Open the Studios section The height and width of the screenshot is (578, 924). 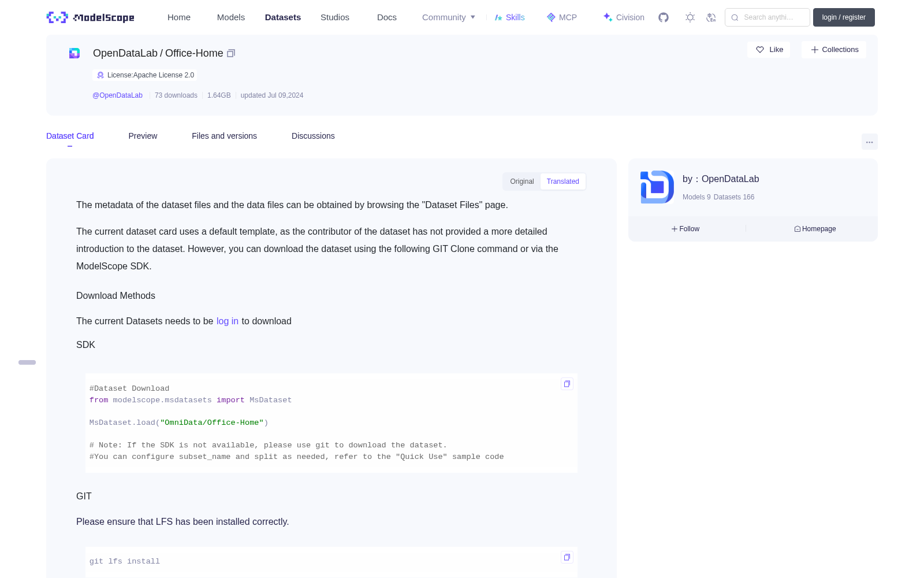pos(335,17)
